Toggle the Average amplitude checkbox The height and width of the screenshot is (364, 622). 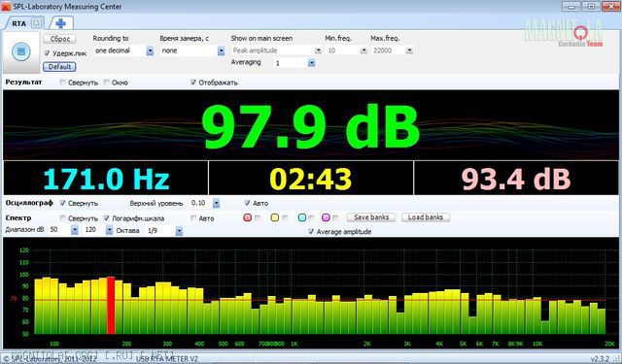click(x=311, y=232)
